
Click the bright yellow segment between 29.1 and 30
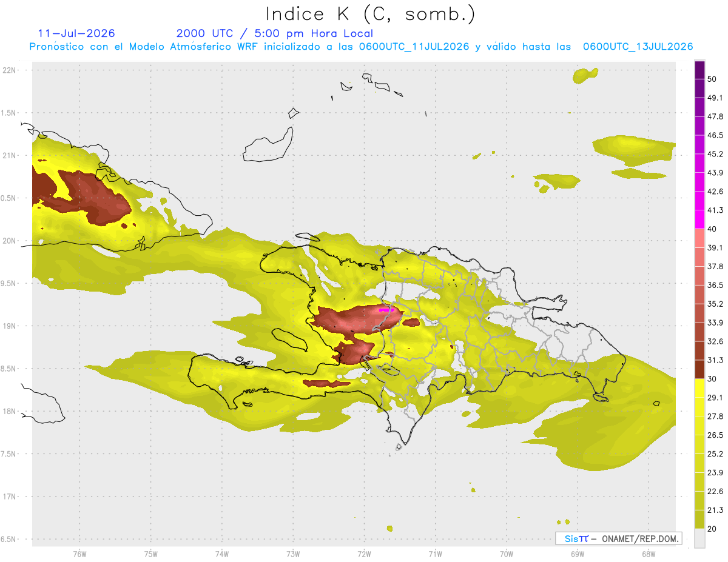(x=699, y=388)
